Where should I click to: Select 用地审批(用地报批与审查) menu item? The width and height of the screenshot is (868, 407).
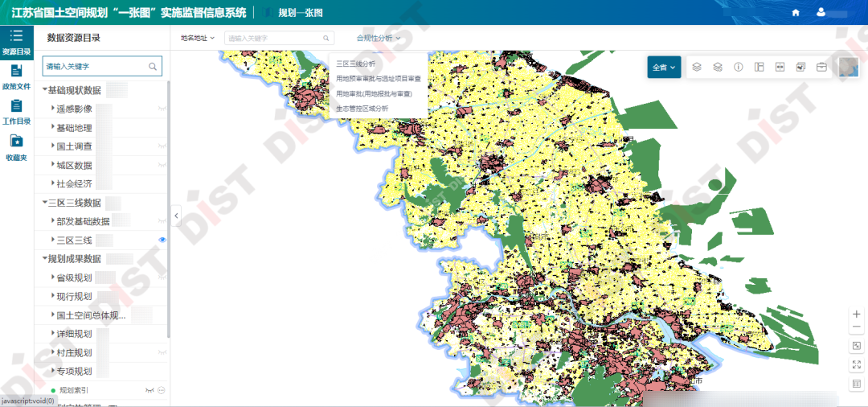tap(375, 94)
